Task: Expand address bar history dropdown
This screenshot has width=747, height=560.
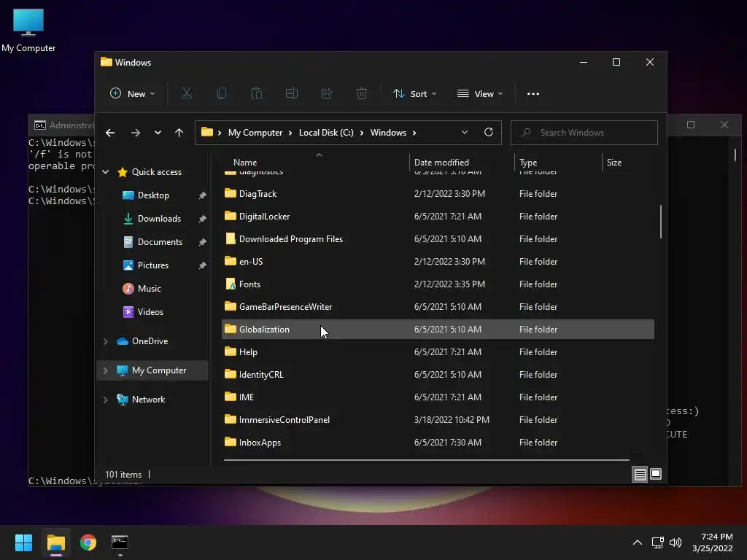Action: (x=465, y=133)
